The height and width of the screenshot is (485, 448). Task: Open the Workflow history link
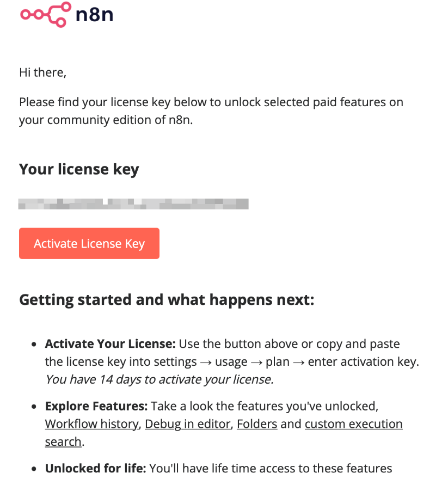(90, 423)
